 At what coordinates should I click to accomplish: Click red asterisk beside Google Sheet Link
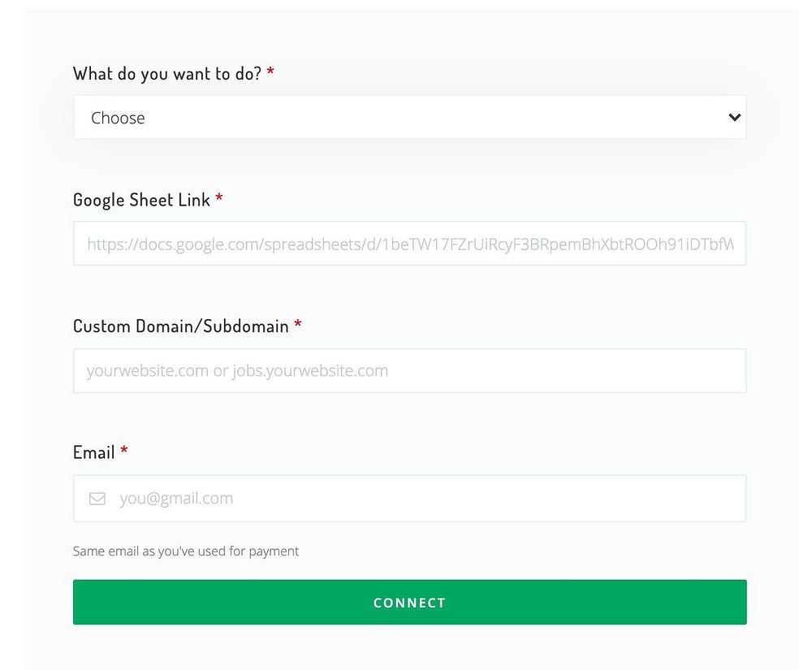[219, 199]
